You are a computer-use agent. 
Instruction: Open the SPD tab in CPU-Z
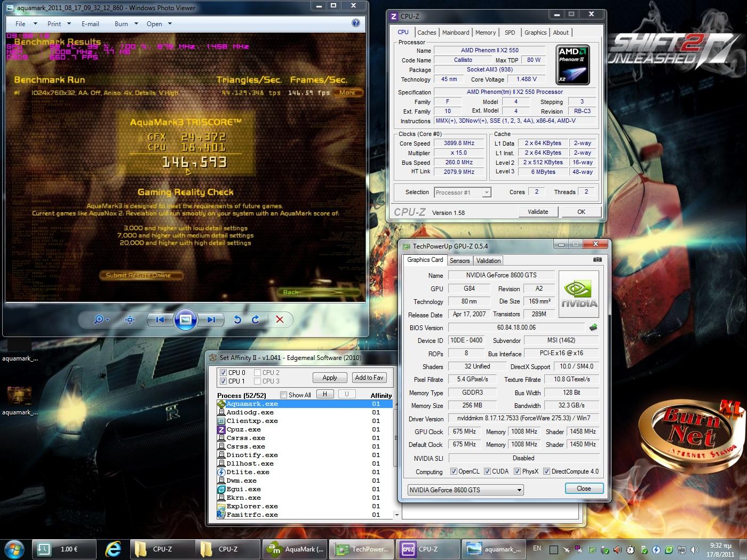(x=510, y=33)
